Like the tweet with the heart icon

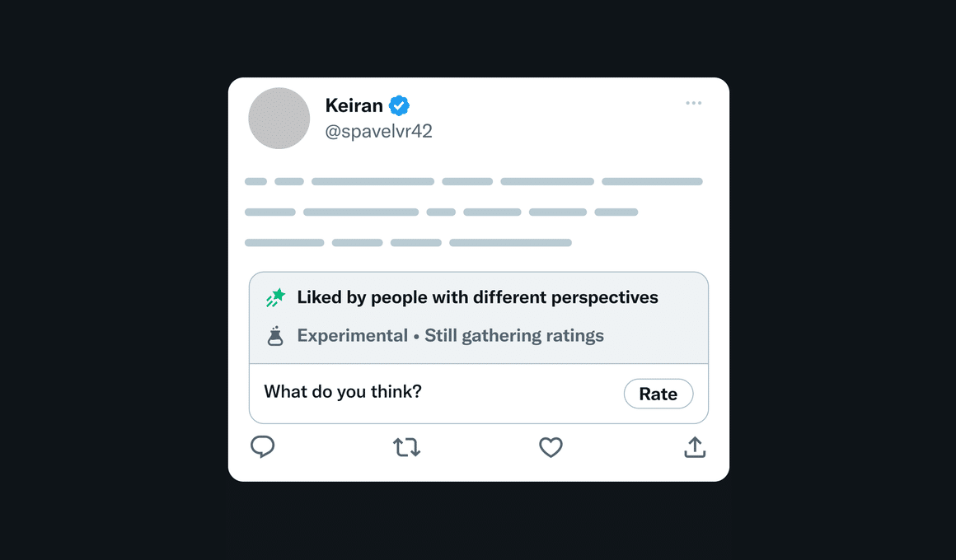[551, 447]
